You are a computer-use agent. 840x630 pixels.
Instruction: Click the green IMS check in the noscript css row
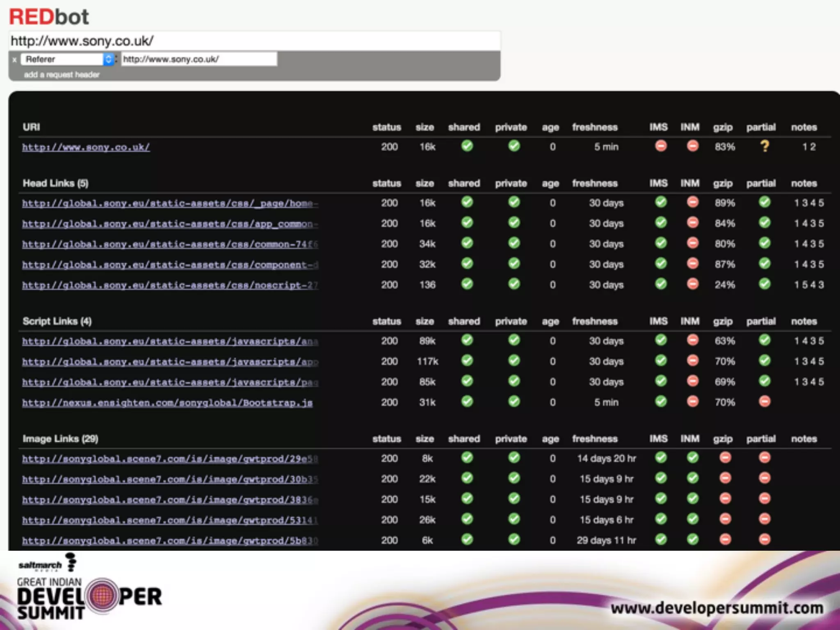pyautogui.click(x=660, y=284)
